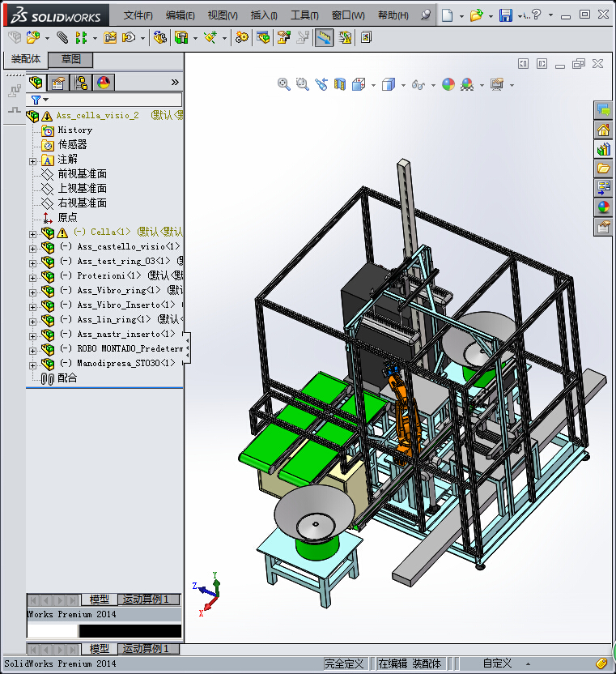The height and width of the screenshot is (674, 616).
Task: Expand Protezioni<1> component
Action: tap(32, 278)
